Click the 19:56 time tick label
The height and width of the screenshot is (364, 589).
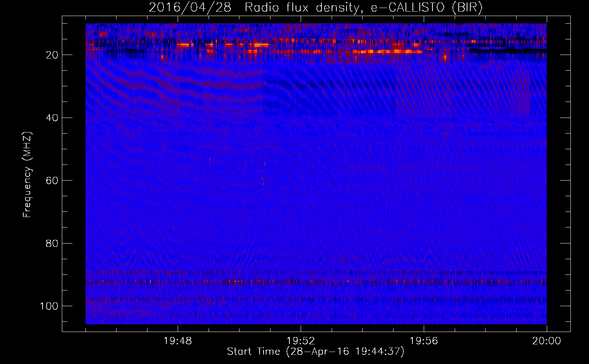point(424,341)
